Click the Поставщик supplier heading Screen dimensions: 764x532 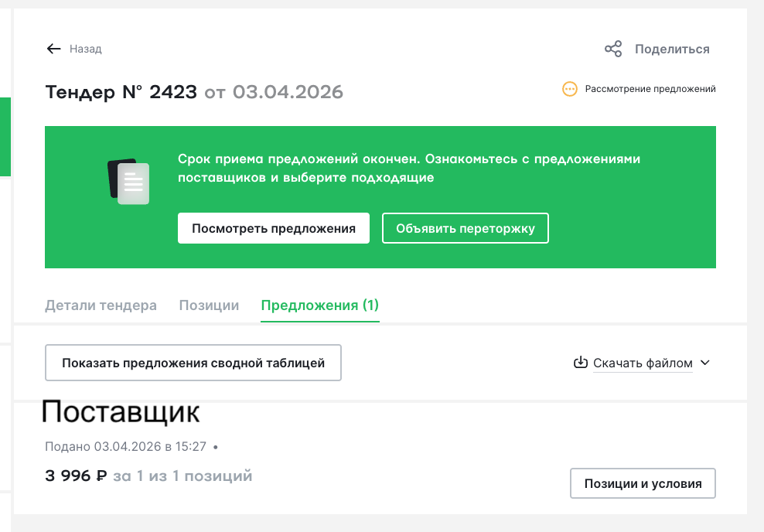point(121,412)
